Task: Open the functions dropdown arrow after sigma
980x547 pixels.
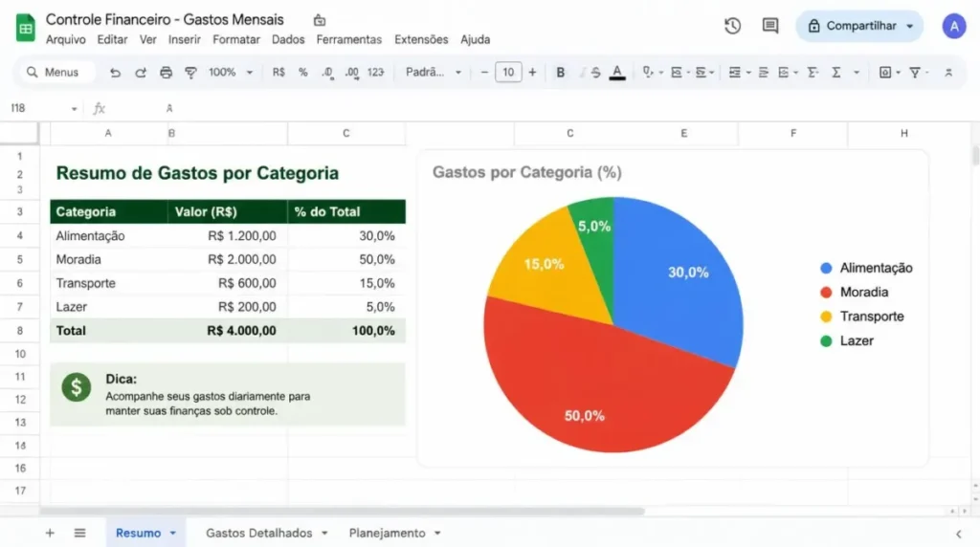Action: [857, 73]
